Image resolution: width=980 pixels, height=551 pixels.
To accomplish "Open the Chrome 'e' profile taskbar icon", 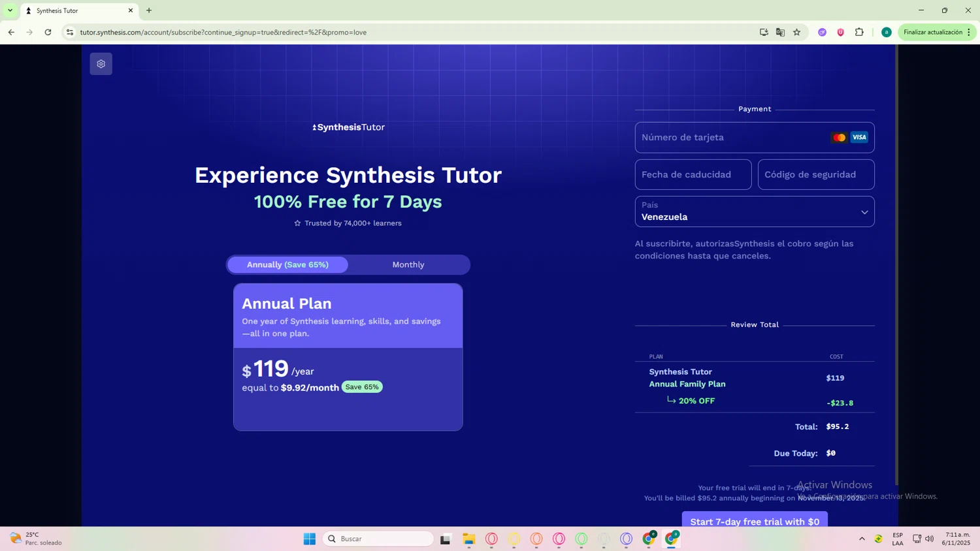I will (x=649, y=539).
